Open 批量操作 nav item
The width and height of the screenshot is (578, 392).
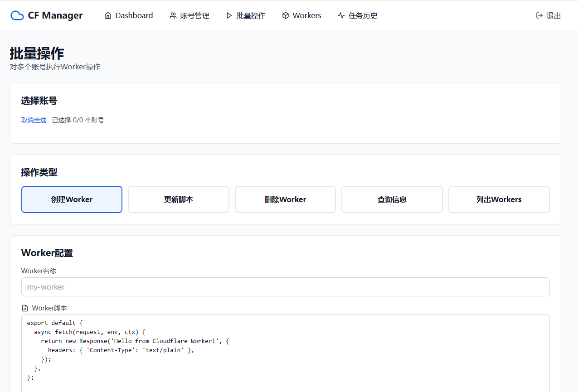click(x=246, y=15)
